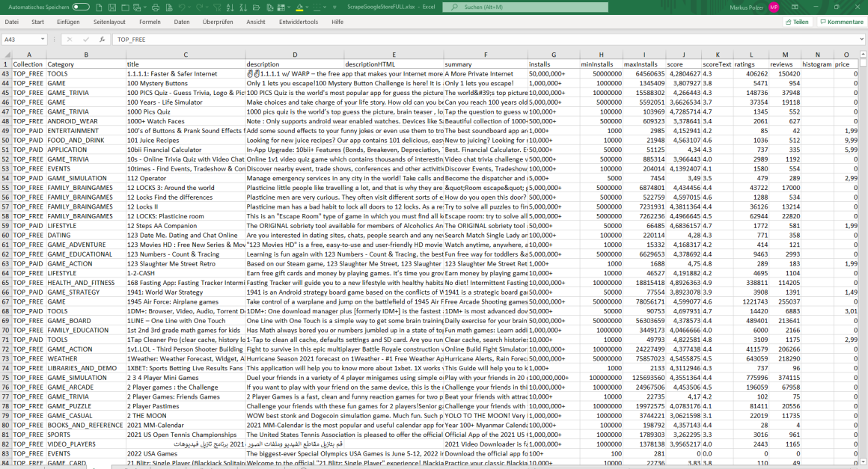Sort descending with the Z-A icon

243,7
